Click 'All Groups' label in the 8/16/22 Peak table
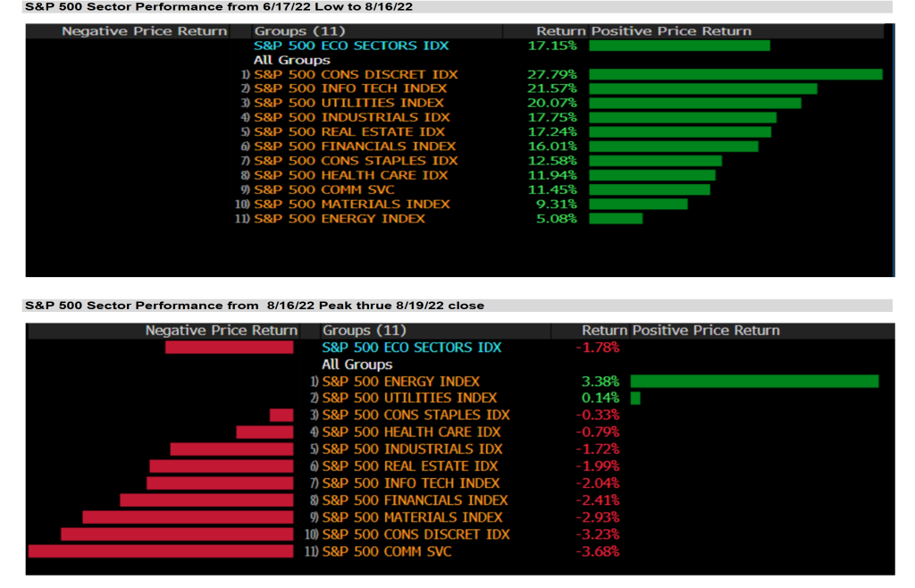This screenshot has width=915, height=588. coord(357,365)
